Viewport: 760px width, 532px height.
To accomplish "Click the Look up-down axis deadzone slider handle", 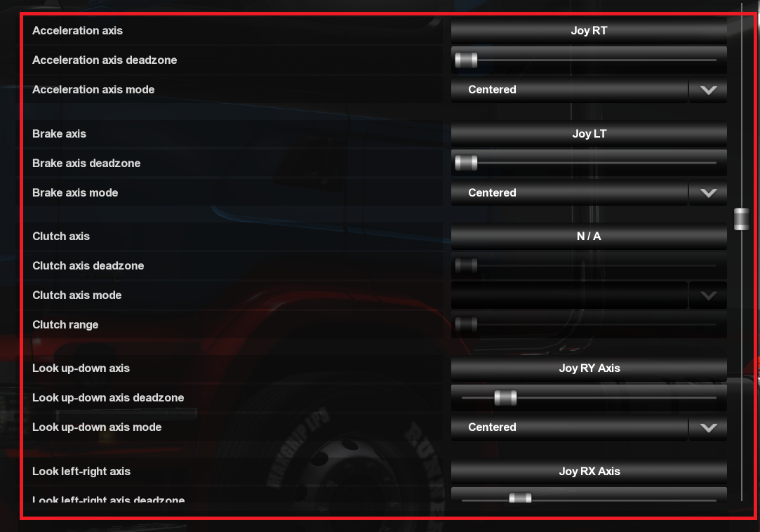I will (x=505, y=398).
